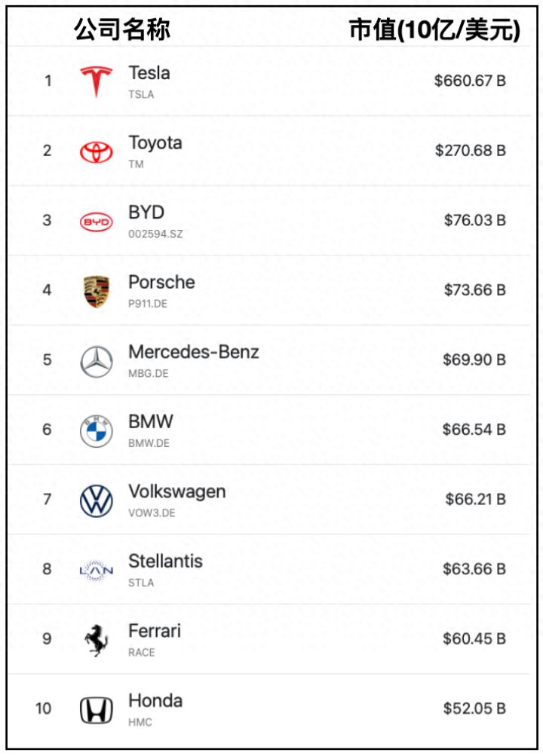Click the Mercedes-Benz star logo

pos(97,362)
